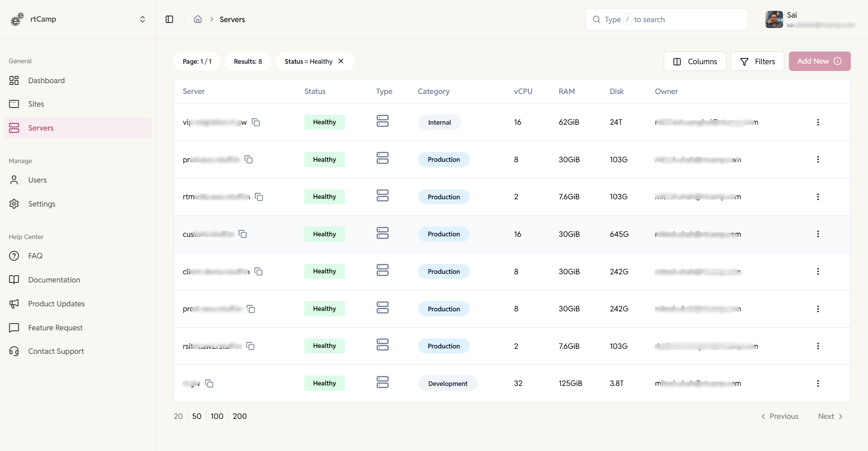Open the first server row's kebab menu
This screenshot has height=451, width=868.
(x=819, y=122)
